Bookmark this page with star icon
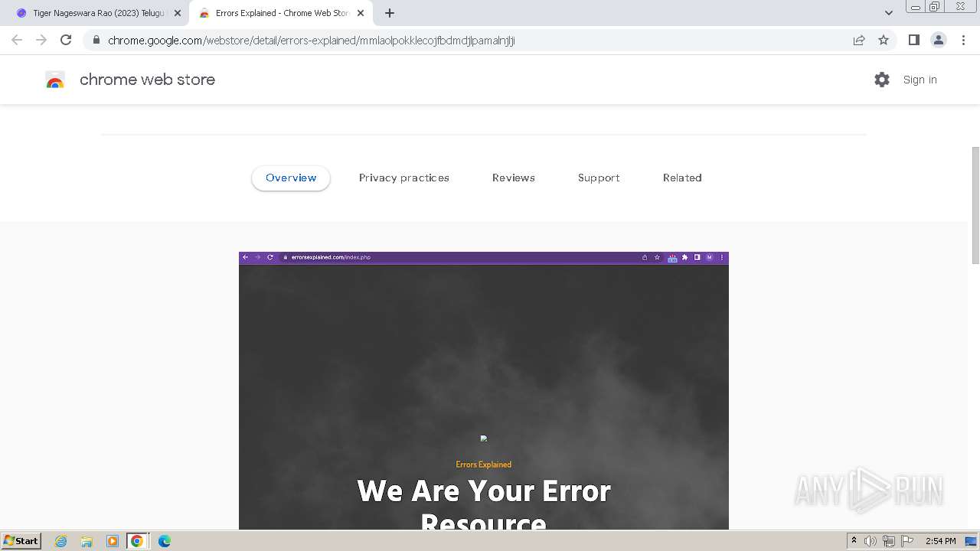The width and height of the screenshot is (980, 551). [x=884, y=40]
